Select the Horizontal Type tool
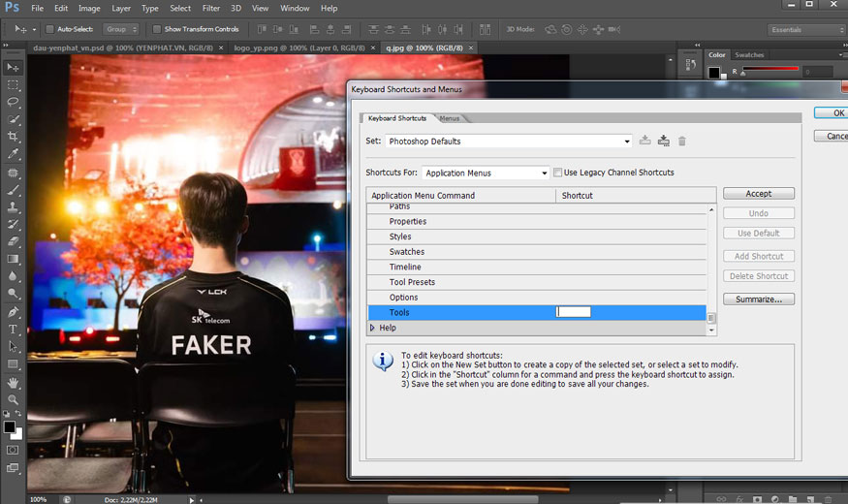Image resolution: width=848 pixels, height=504 pixels. [x=13, y=330]
